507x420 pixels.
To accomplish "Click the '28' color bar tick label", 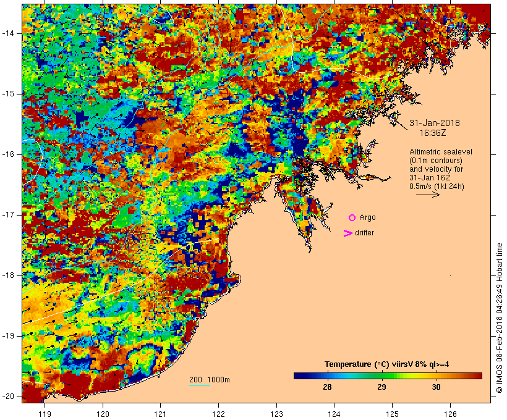I will [327, 387].
